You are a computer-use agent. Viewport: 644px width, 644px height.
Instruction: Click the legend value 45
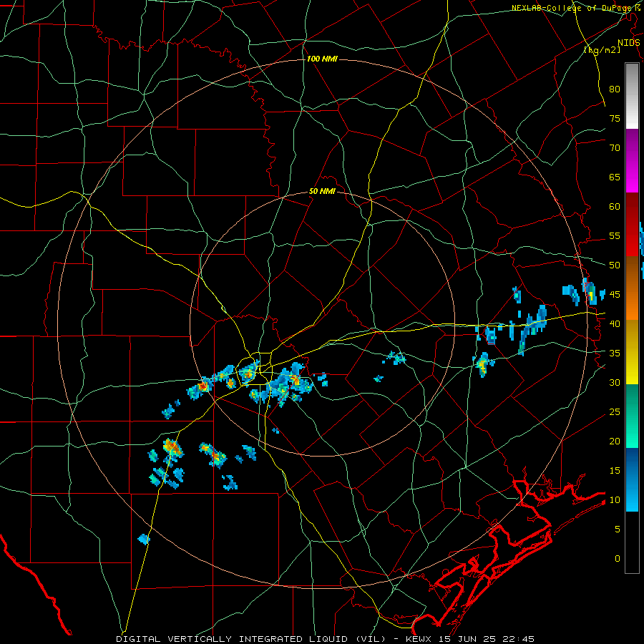click(x=615, y=295)
